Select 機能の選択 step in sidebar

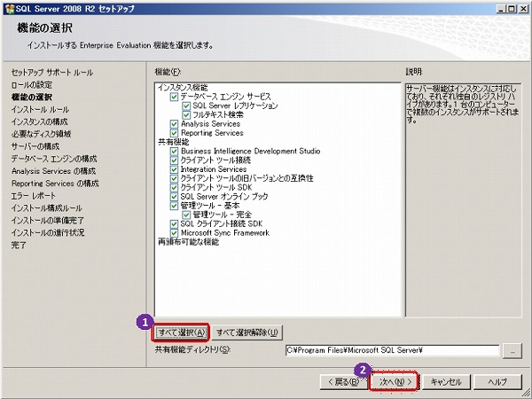(x=32, y=98)
